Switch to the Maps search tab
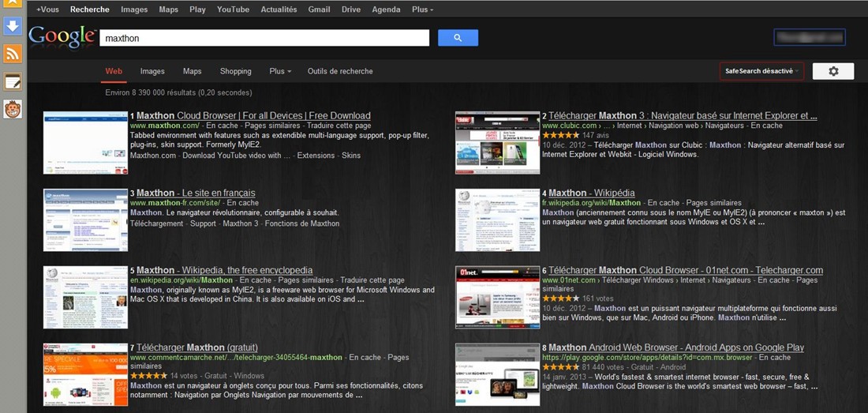This screenshot has height=413, width=868. [192, 71]
